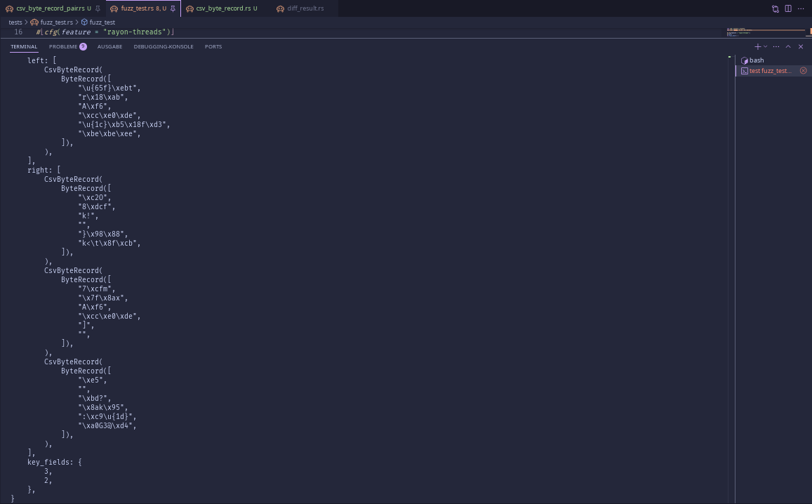Image resolution: width=812 pixels, height=504 pixels.
Task: Click the symbol cube icon in breadcrumb
Action: [84, 22]
